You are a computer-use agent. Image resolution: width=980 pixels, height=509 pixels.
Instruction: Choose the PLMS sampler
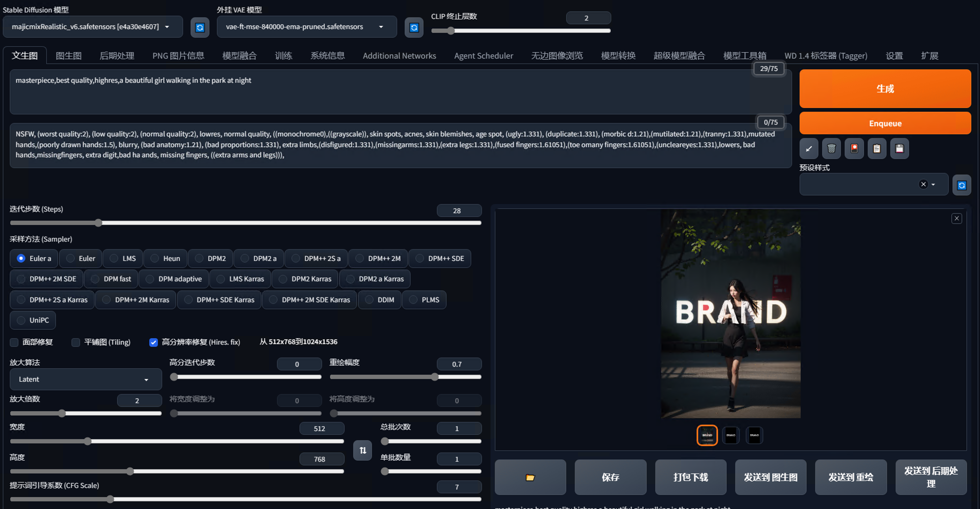[x=424, y=300]
